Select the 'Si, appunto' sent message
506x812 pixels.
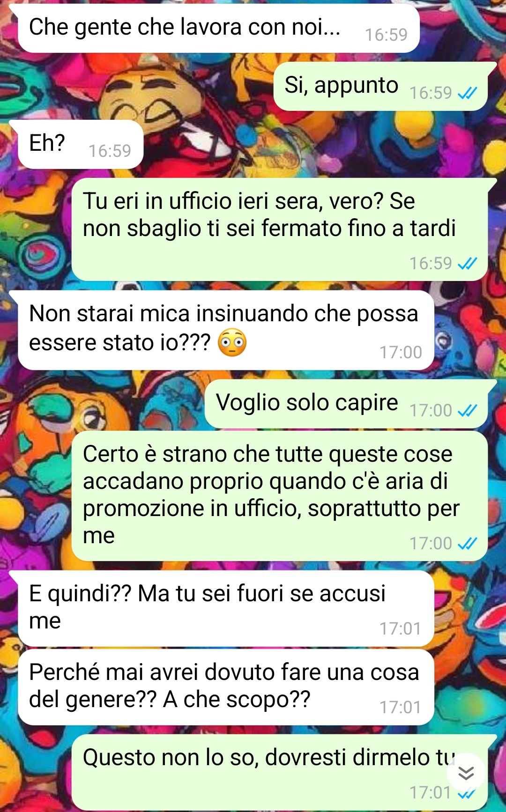[380, 86]
